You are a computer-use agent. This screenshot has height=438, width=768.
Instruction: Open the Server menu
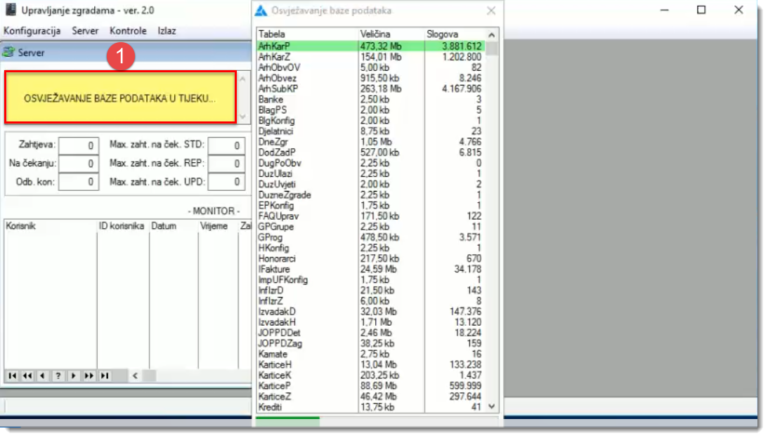point(85,31)
